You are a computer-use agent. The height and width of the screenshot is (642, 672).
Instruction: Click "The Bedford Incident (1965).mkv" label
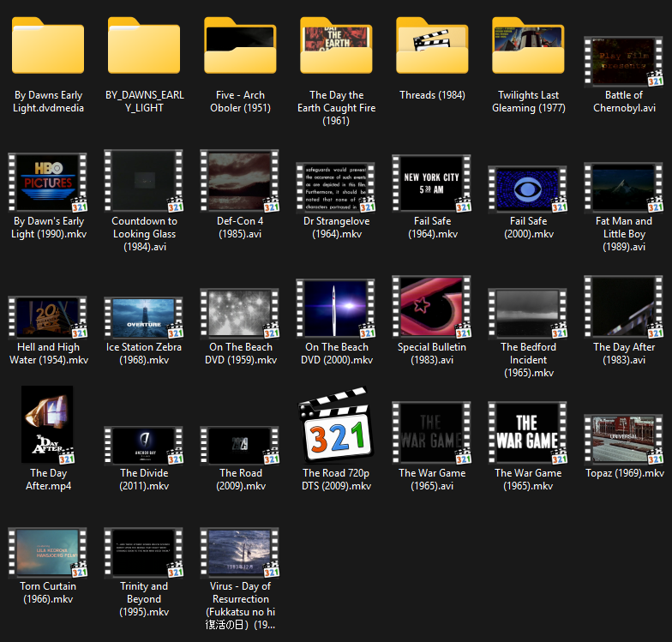coord(528,360)
